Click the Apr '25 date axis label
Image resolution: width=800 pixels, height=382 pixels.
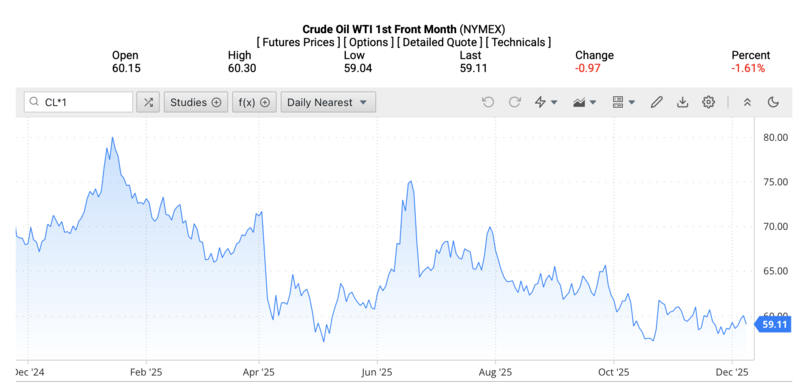pos(259,371)
